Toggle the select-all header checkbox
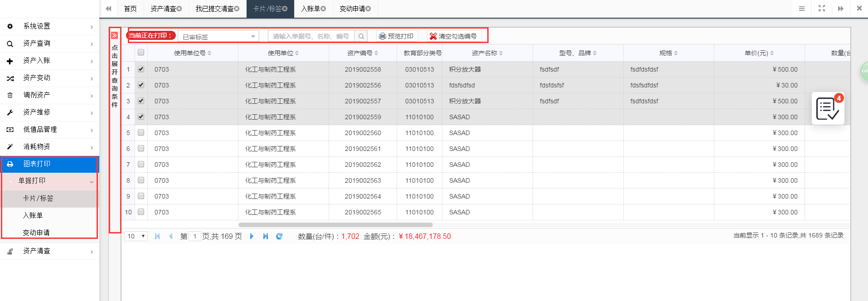 [x=141, y=53]
